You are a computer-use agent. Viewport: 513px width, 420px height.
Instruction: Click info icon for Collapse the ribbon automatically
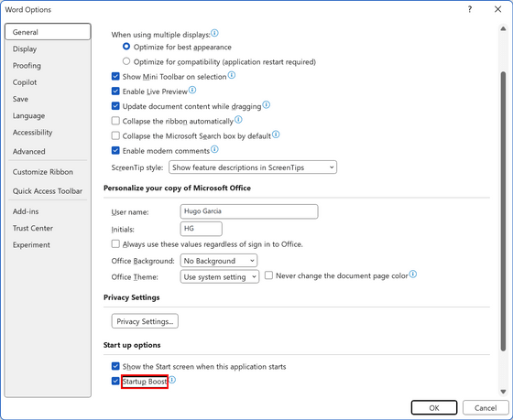tap(238, 120)
